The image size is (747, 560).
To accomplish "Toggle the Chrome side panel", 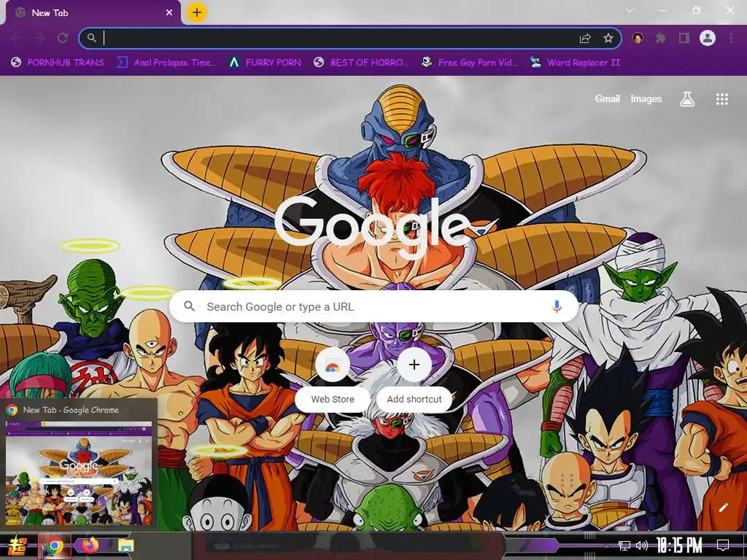I will click(684, 38).
